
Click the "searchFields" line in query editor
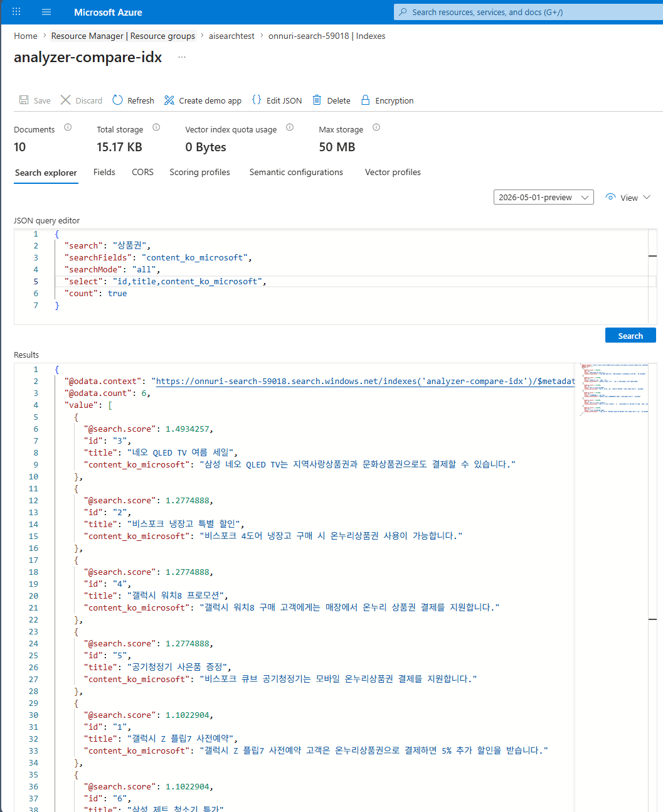coord(158,257)
